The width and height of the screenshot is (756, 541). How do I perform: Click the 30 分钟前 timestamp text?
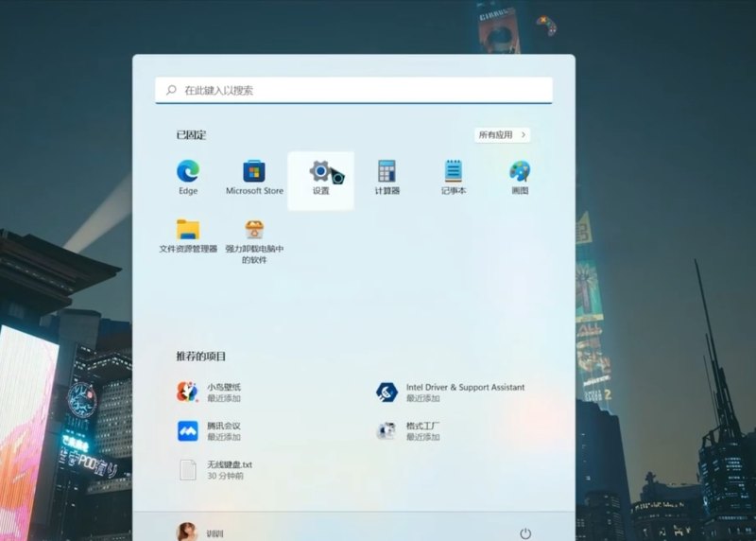(225, 476)
